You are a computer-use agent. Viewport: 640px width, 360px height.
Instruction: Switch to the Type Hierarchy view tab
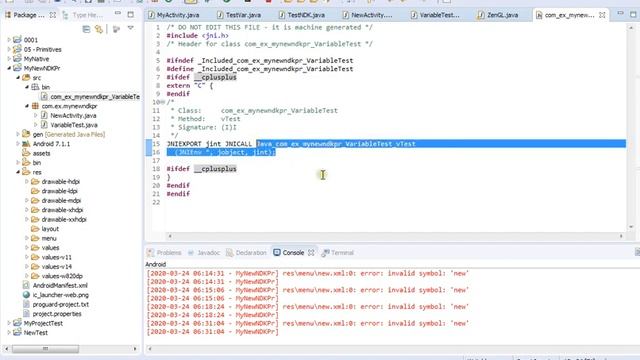click(83, 15)
